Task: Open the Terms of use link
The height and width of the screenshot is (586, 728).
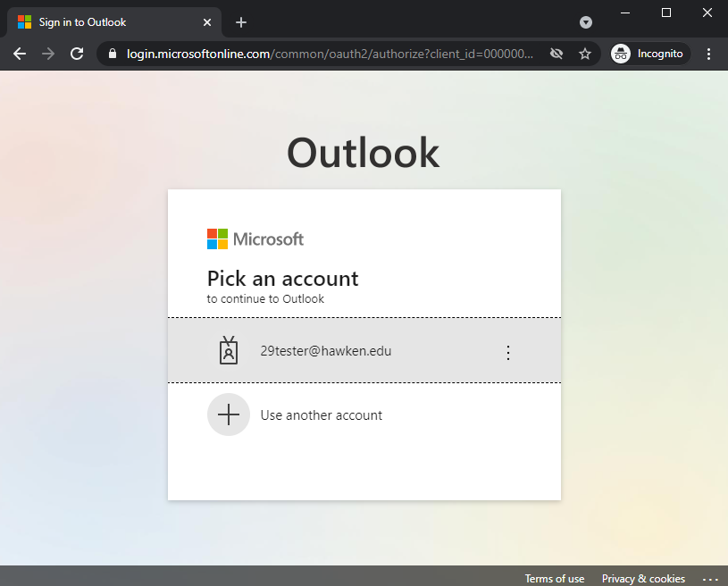Action: click(x=555, y=579)
